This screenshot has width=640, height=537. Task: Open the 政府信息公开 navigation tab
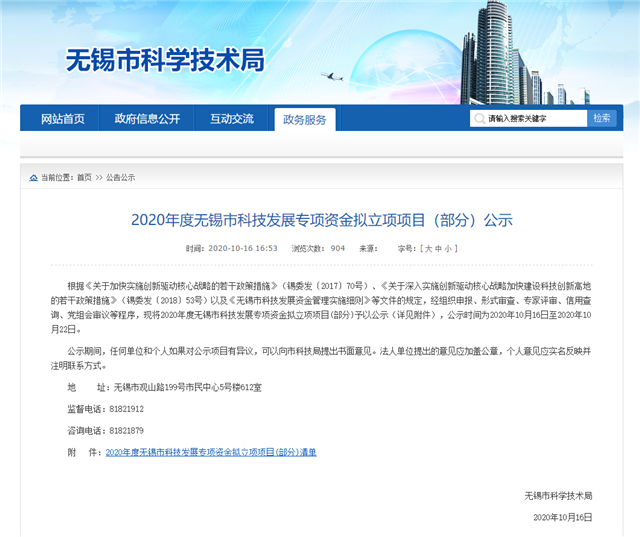point(147,119)
